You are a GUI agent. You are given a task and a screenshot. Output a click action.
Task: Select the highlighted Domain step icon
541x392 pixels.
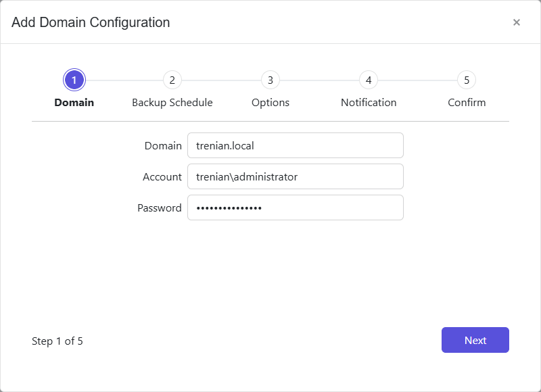(74, 79)
